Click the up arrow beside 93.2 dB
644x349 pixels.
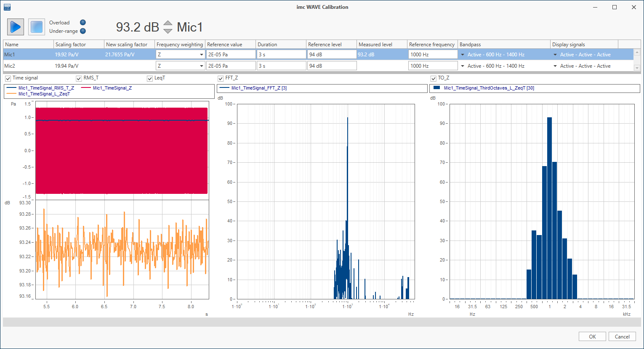click(168, 23)
